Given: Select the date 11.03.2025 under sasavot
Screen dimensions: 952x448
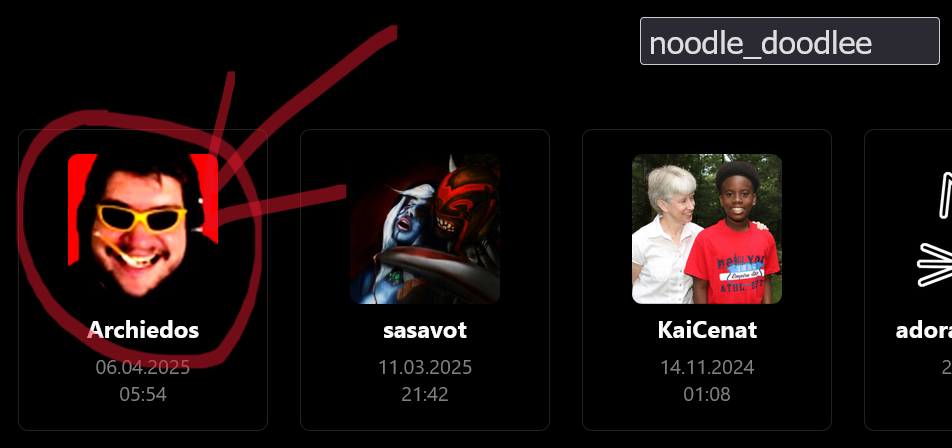Looking at the screenshot, I should tap(425, 367).
